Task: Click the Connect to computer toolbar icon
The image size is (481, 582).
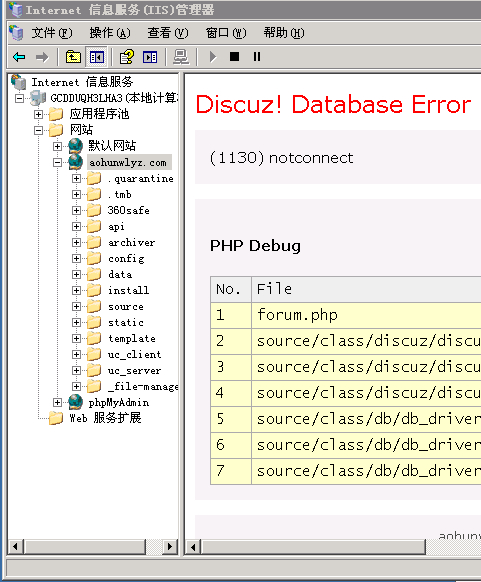Action: point(181,57)
